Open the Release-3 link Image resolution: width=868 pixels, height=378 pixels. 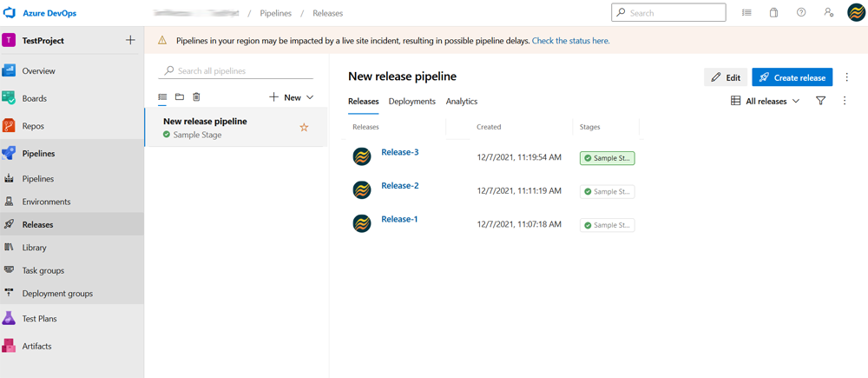[x=399, y=152]
